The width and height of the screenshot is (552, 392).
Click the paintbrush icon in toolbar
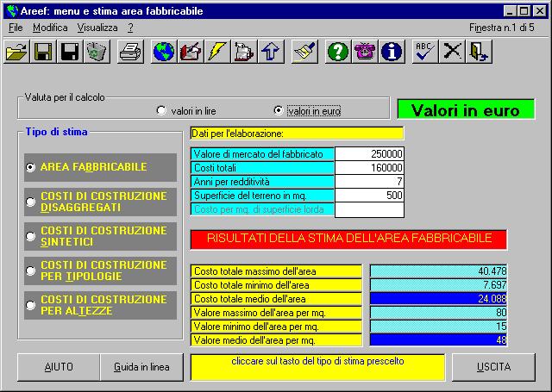pos(304,52)
